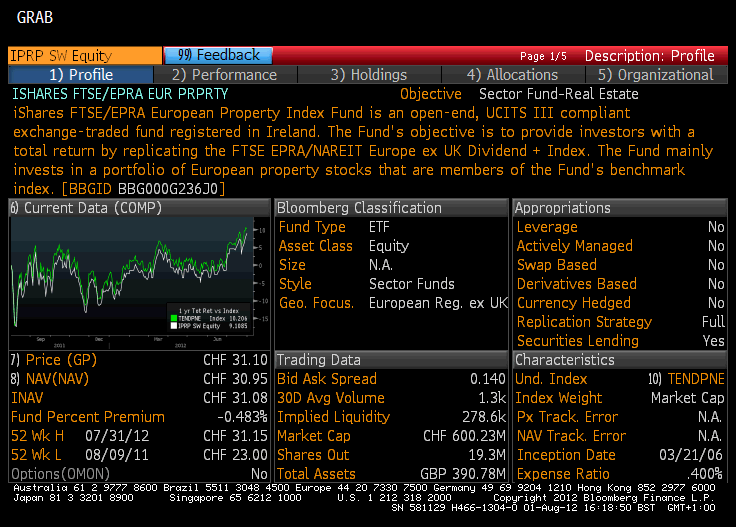Click the Leverage label
Viewport: 736px width, 527px height.
(547, 227)
